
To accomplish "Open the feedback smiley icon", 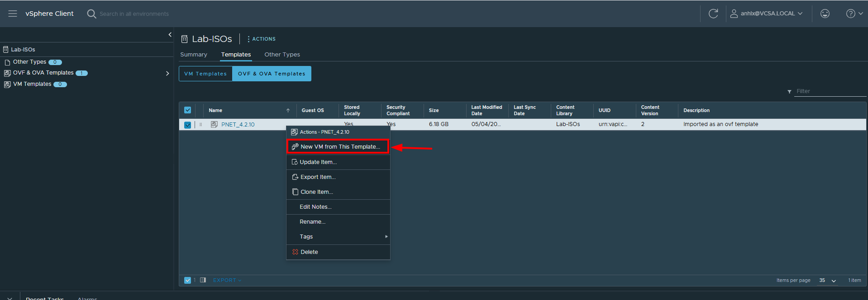I will [x=825, y=14].
